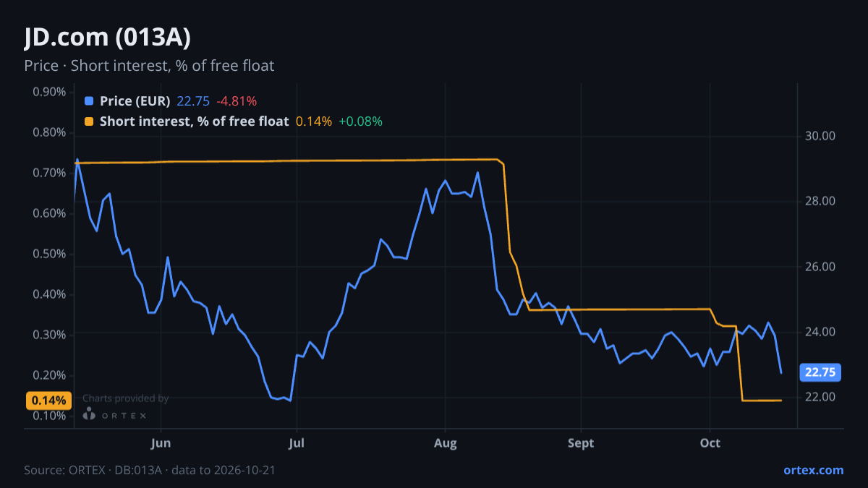Viewport: 868px width, 488px height.
Task: Click the orange 0.14% short interest tag
Action: point(48,401)
